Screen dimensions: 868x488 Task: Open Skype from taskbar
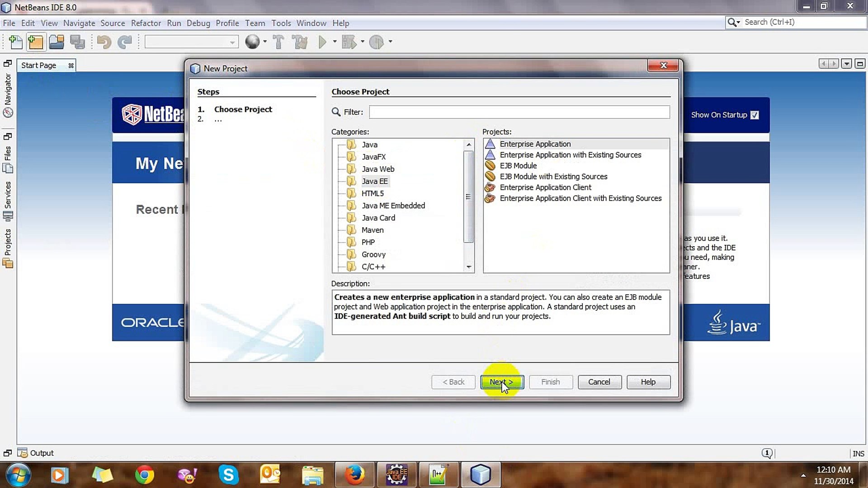tap(228, 475)
